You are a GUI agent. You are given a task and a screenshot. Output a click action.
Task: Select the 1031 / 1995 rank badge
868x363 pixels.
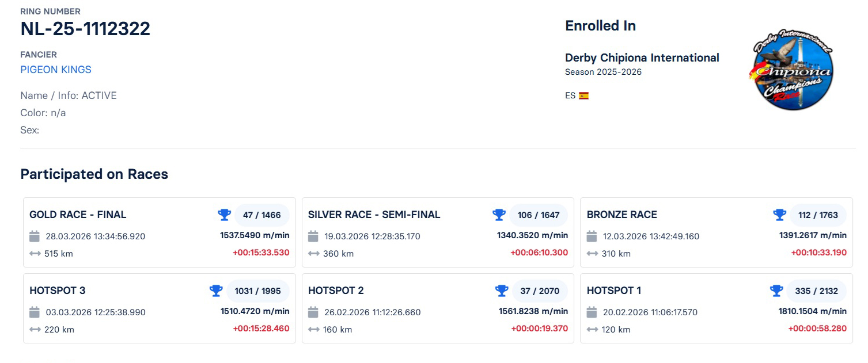click(257, 291)
